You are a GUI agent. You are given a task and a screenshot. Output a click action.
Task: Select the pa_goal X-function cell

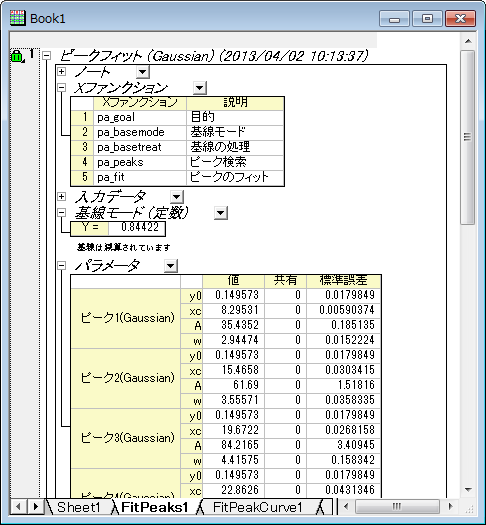[140, 117]
